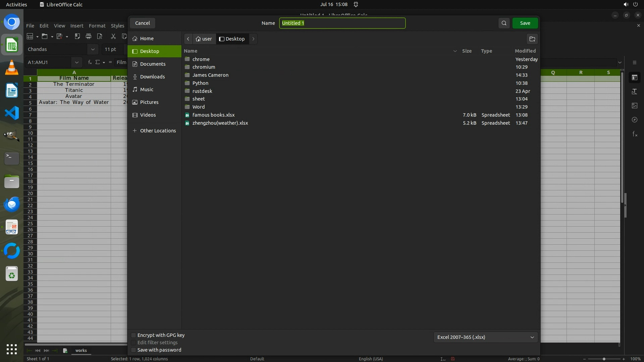Click the zoom slider in status bar
Screen dimensions: 644x362
pyautogui.click(x=604, y=359)
